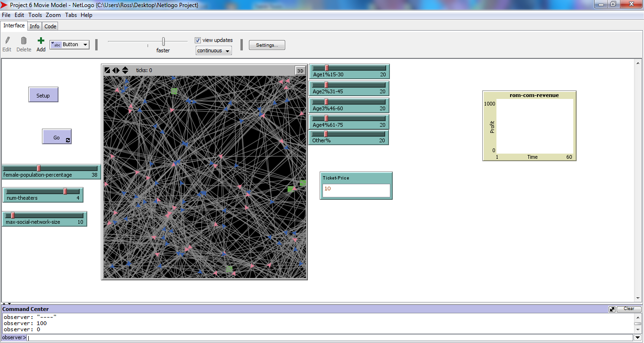Open the Tools menu
The width and height of the screenshot is (644, 343).
(35, 15)
